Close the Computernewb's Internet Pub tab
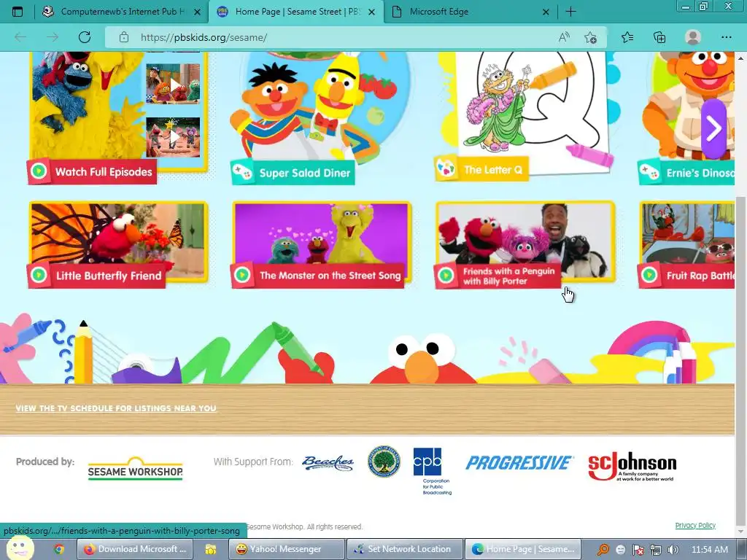Viewport: 747px width, 560px height. (197, 12)
